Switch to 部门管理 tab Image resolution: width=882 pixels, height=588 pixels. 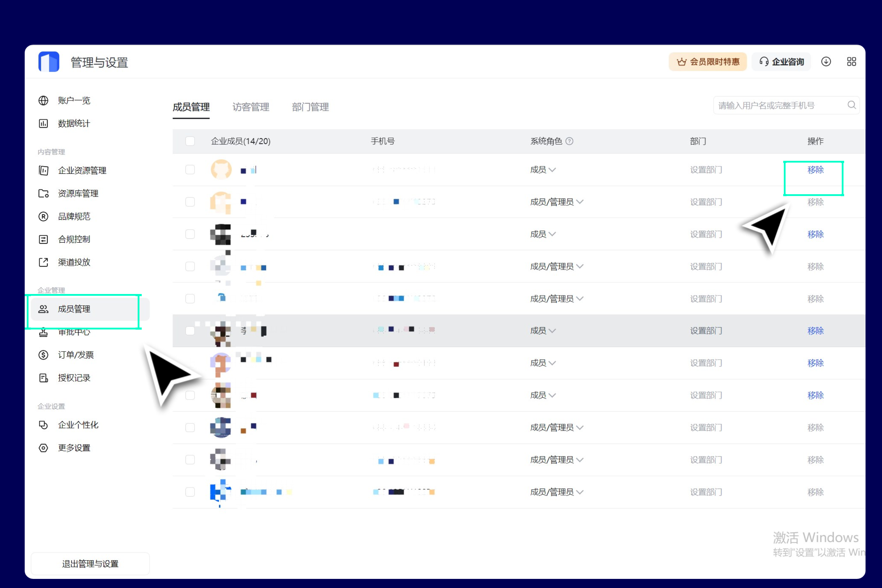(x=310, y=107)
